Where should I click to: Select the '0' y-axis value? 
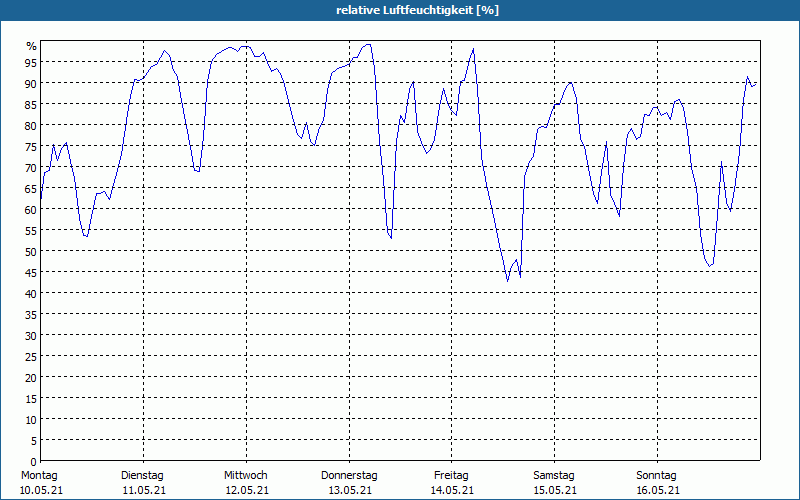[x=34, y=462]
